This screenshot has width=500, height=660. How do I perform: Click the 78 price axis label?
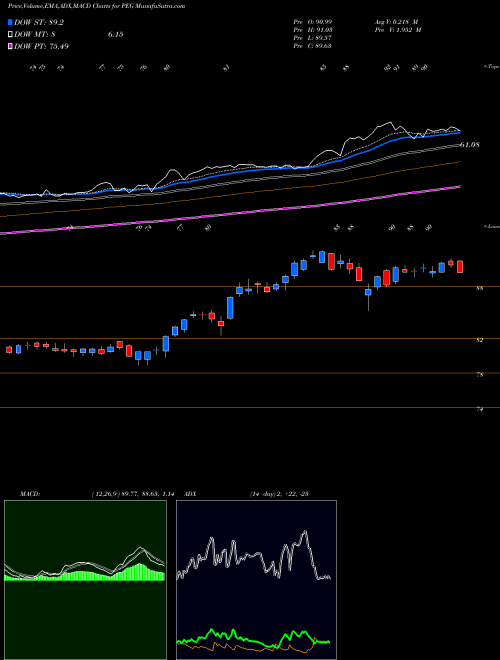tap(480, 375)
